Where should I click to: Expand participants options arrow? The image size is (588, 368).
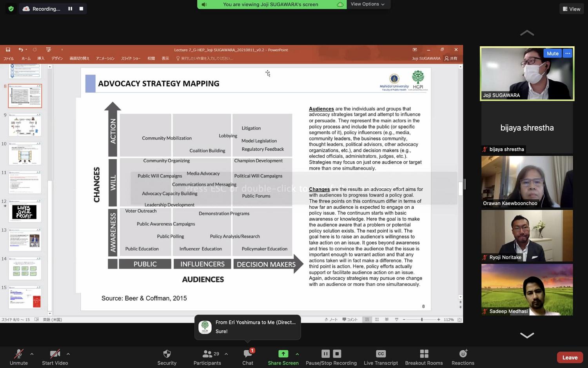[x=226, y=354]
